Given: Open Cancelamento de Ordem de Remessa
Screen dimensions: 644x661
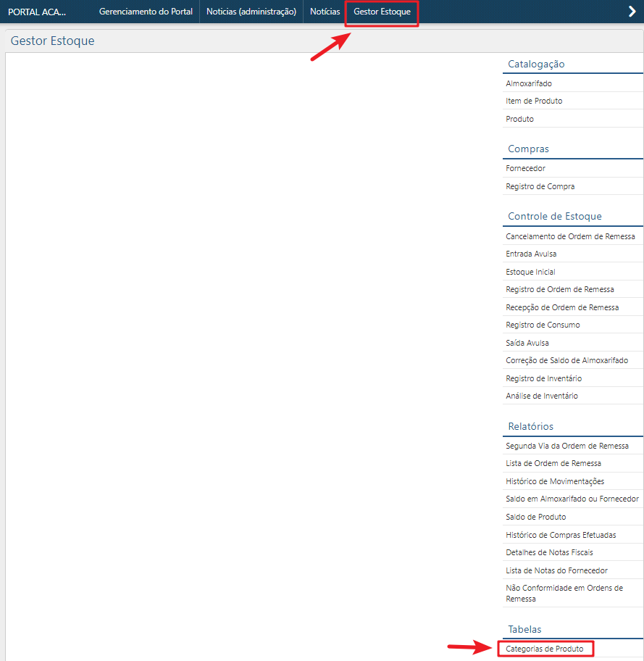Looking at the screenshot, I should pos(570,236).
